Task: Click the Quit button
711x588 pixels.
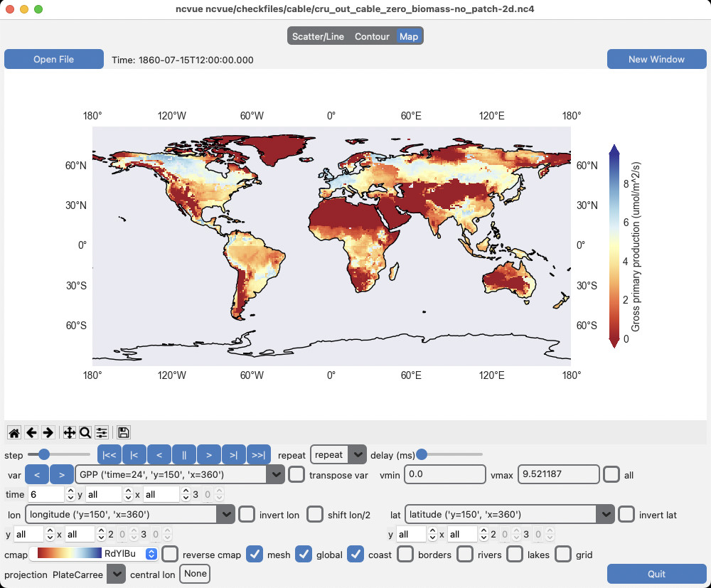Action: pyautogui.click(x=656, y=574)
